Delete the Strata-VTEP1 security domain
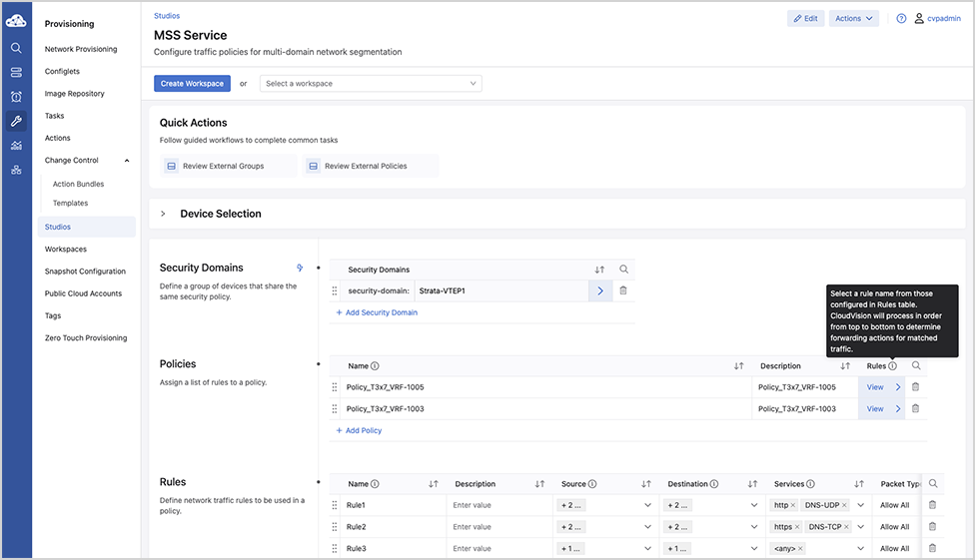The width and height of the screenshot is (975, 560). click(x=623, y=290)
